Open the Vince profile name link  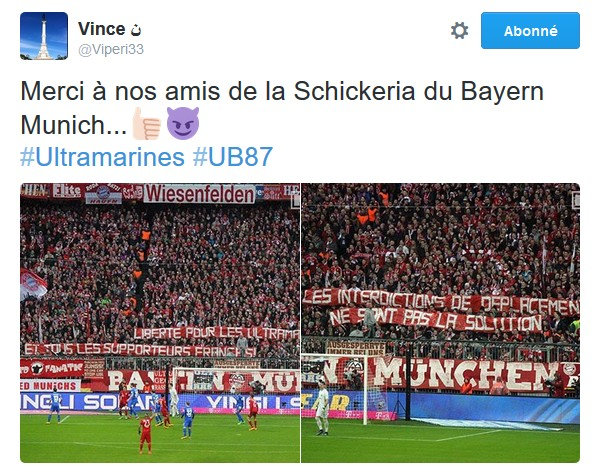click(x=101, y=29)
